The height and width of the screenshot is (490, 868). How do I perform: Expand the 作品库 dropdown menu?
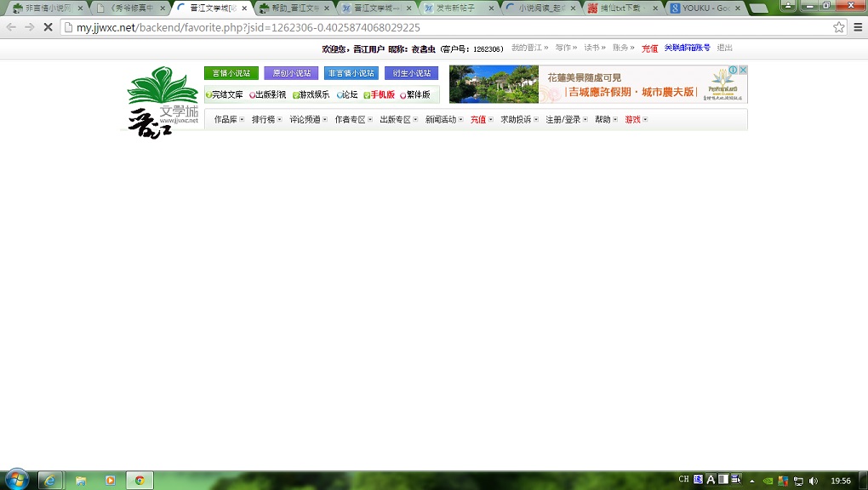[229, 120]
